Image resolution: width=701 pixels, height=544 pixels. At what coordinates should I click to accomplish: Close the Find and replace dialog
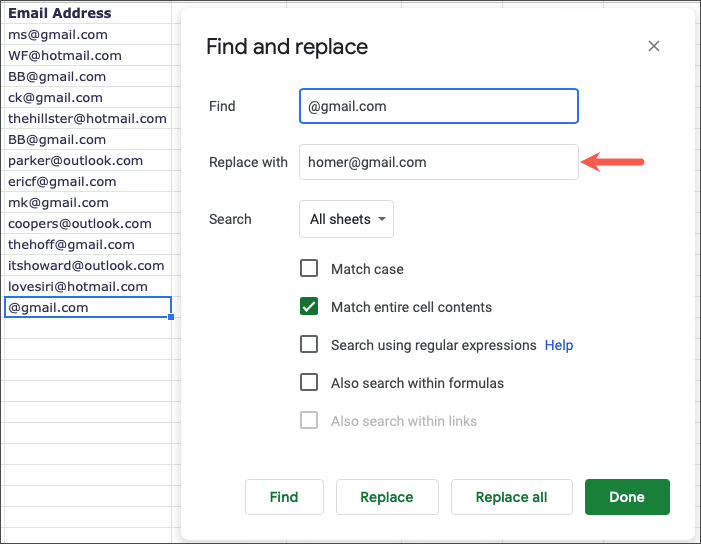pyautogui.click(x=654, y=46)
